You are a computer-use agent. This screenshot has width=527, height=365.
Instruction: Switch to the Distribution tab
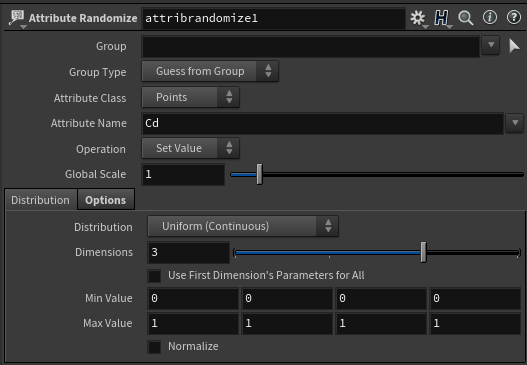point(40,200)
